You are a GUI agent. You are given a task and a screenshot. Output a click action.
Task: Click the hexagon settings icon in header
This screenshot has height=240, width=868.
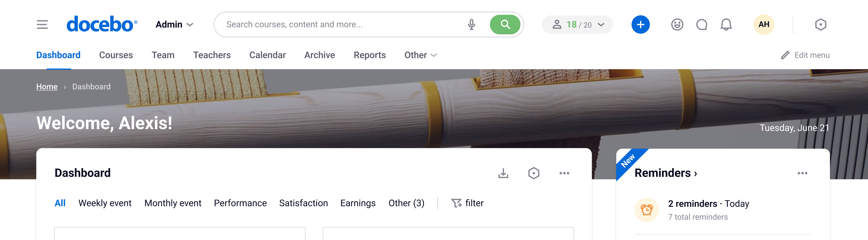click(820, 25)
